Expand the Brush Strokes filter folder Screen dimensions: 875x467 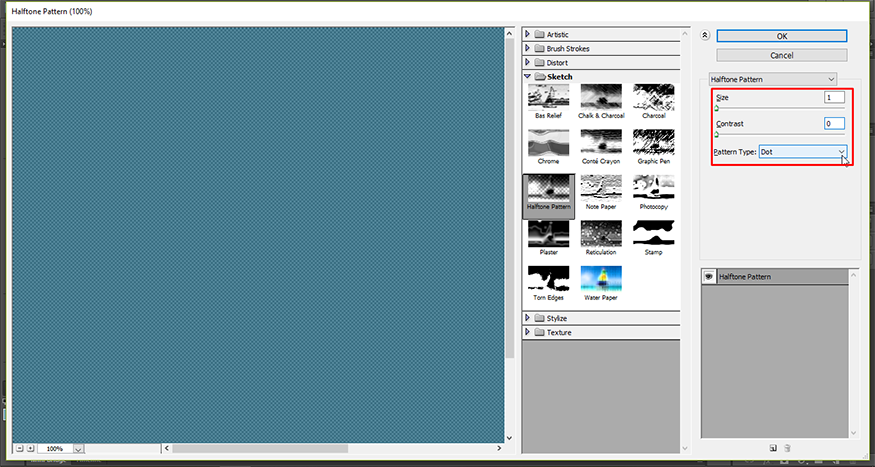click(x=527, y=49)
